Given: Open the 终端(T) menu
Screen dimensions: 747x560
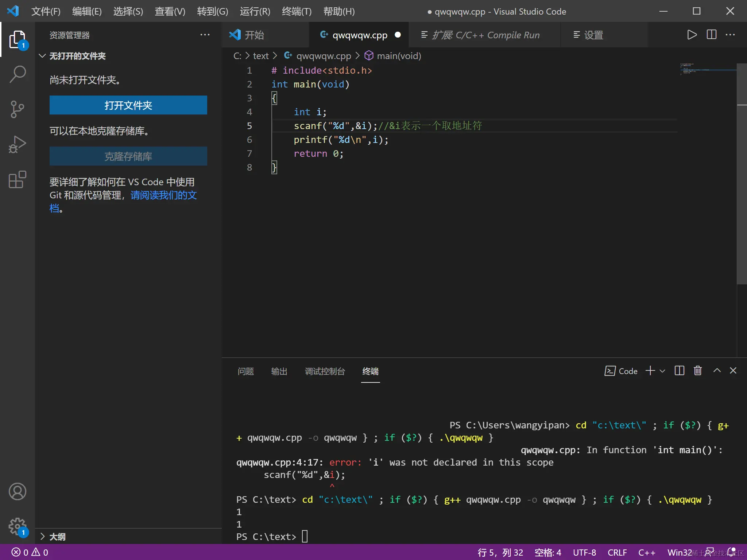Looking at the screenshot, I should [297, 11].
